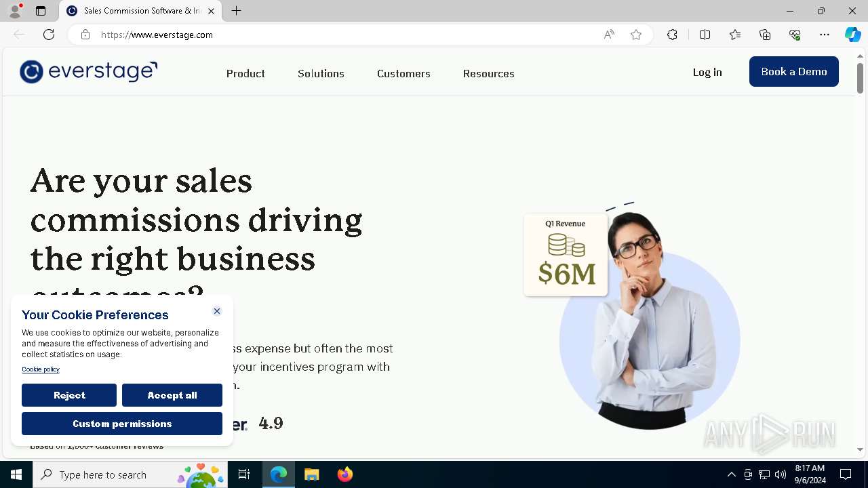Add this page to favorites with the star
The image size is (868, 488).
636,35
